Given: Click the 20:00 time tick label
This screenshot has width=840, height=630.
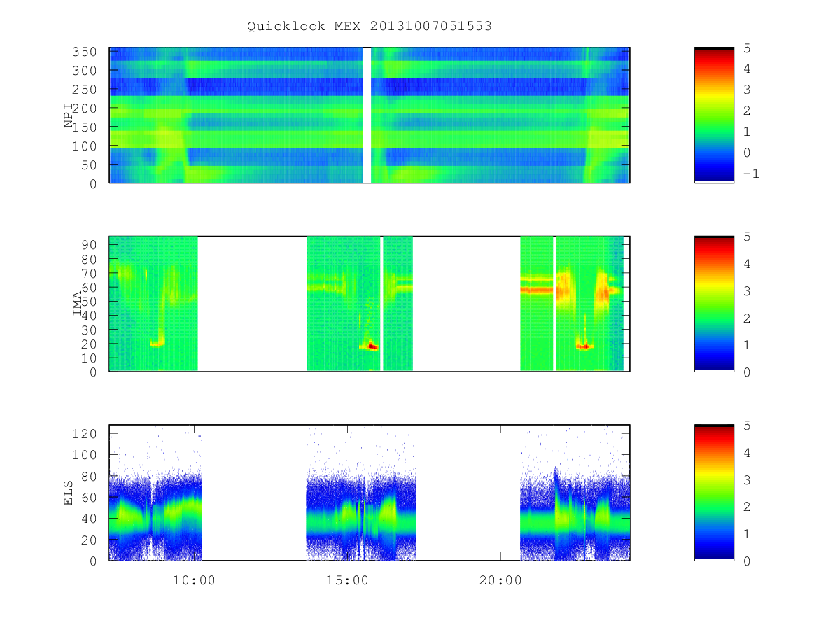Looking at the screenshot, I should click(500, 580).
